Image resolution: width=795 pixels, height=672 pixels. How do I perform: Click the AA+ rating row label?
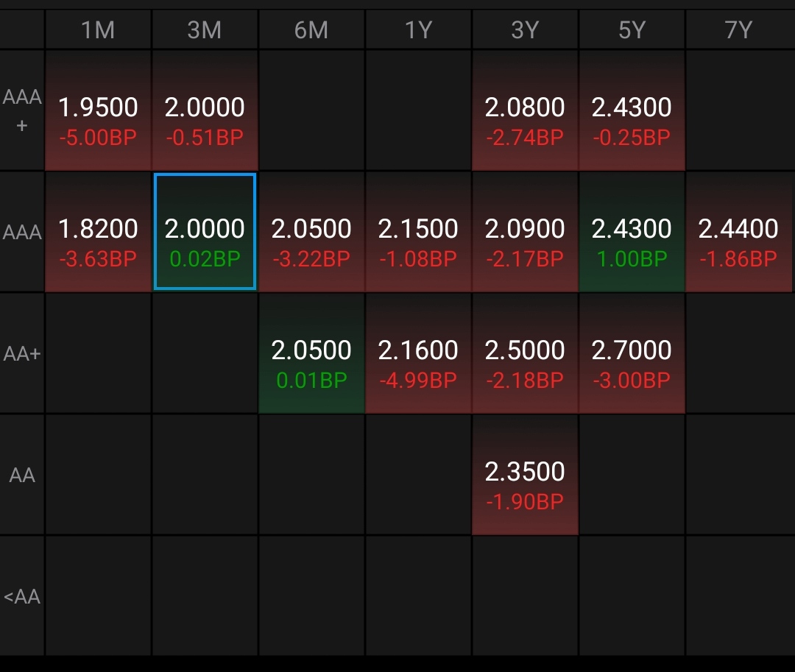(x=22, y=353)
